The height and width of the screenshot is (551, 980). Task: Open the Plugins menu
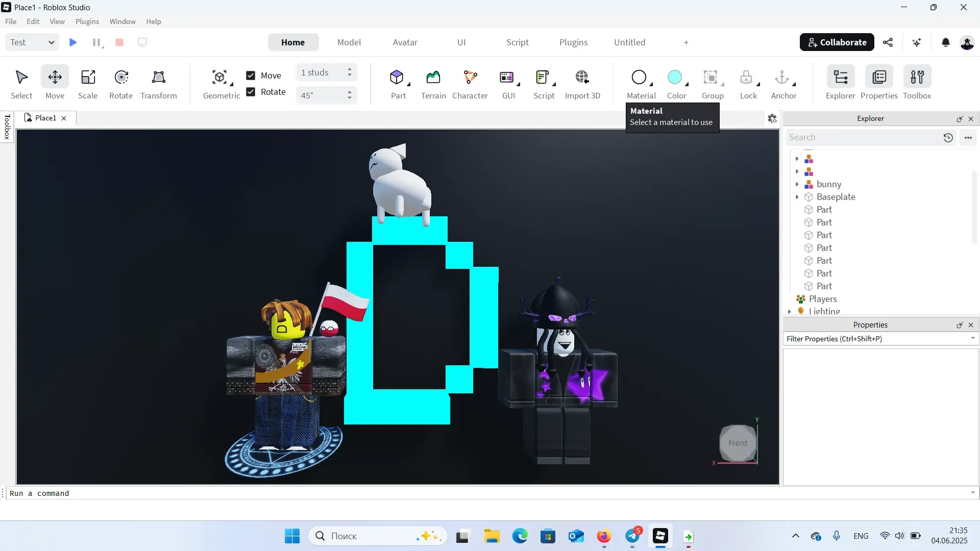coord(87,21)
